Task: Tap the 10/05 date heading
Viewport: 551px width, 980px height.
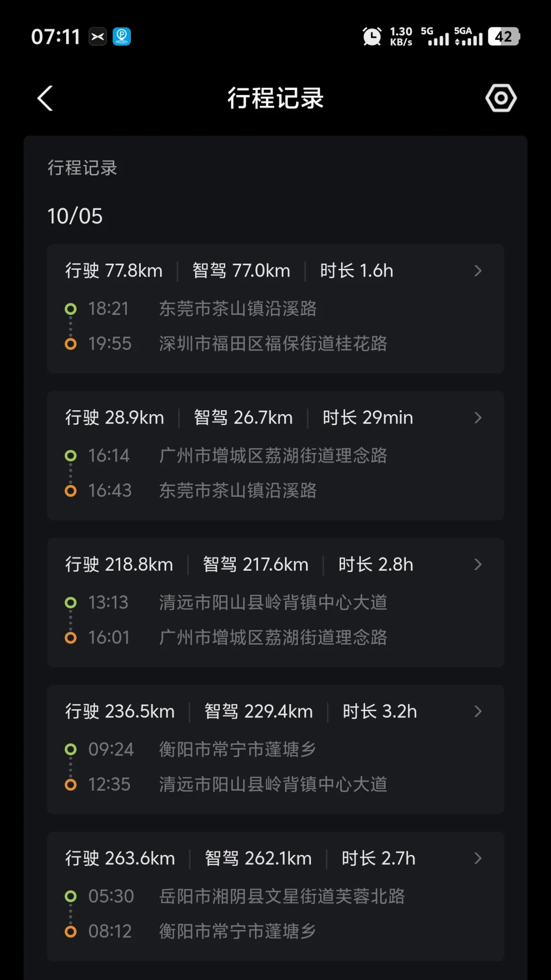Action: pos(75,216)
